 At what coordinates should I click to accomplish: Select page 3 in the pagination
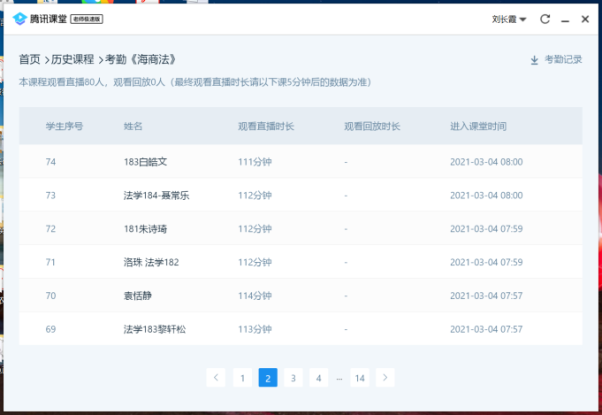[x=293, y=377]
